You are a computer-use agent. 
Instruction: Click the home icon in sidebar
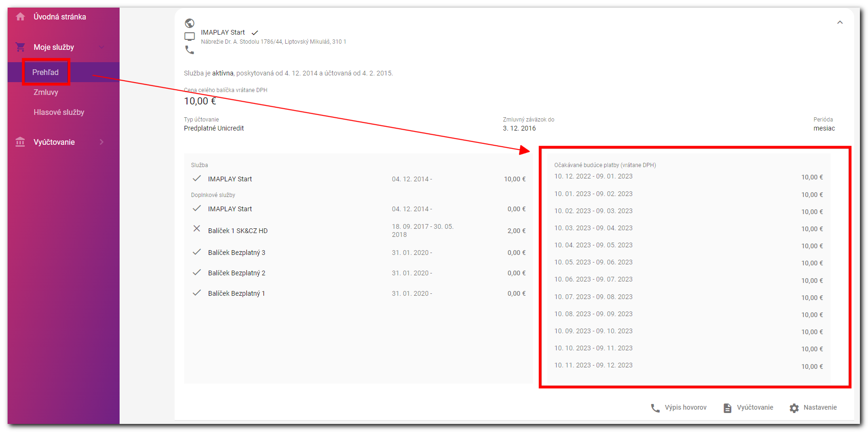20,17
